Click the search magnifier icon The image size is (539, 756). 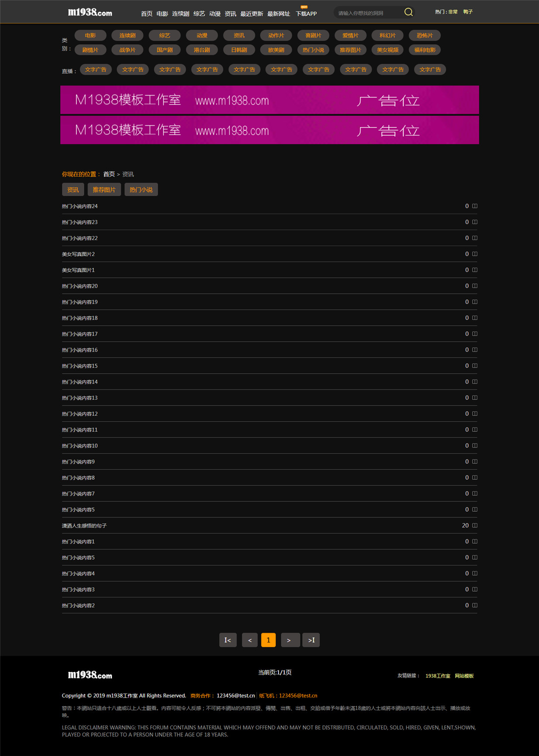coord(408,12)
